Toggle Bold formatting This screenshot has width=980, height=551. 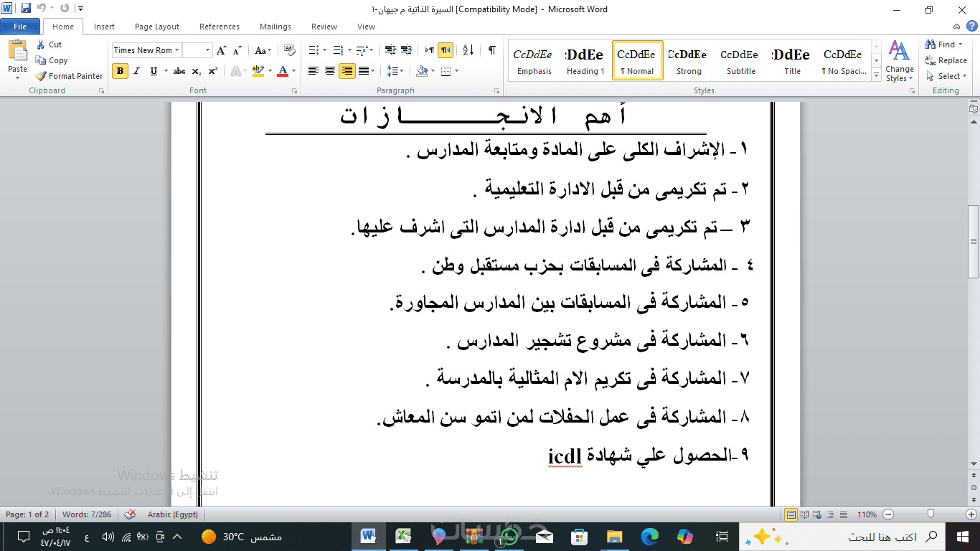pos(121,71)
